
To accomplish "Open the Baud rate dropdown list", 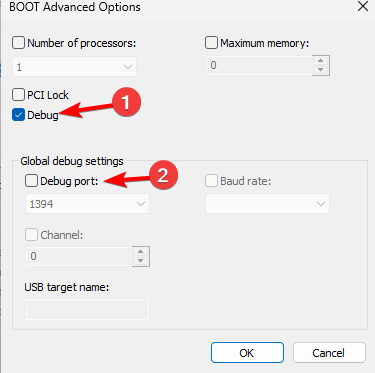I will click(267, 204).
